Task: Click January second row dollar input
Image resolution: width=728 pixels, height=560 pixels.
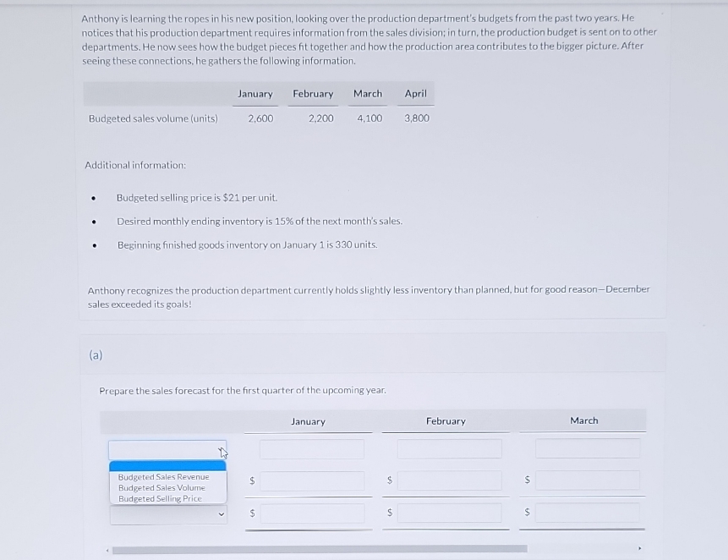Action: coord(312,481)
